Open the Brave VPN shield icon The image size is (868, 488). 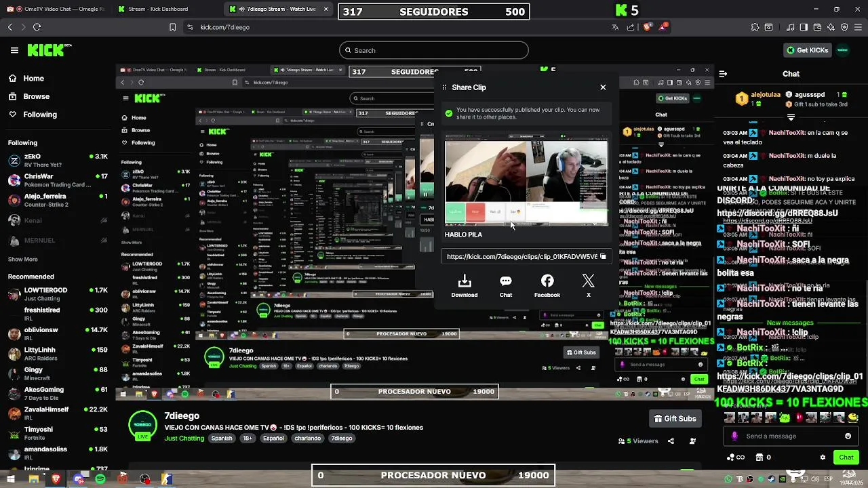click(844, 27)
